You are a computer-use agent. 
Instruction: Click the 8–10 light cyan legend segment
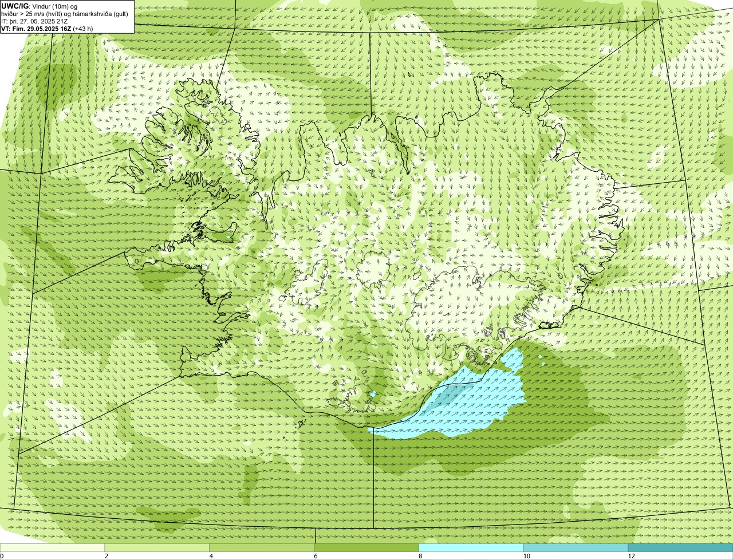(471, 547)
